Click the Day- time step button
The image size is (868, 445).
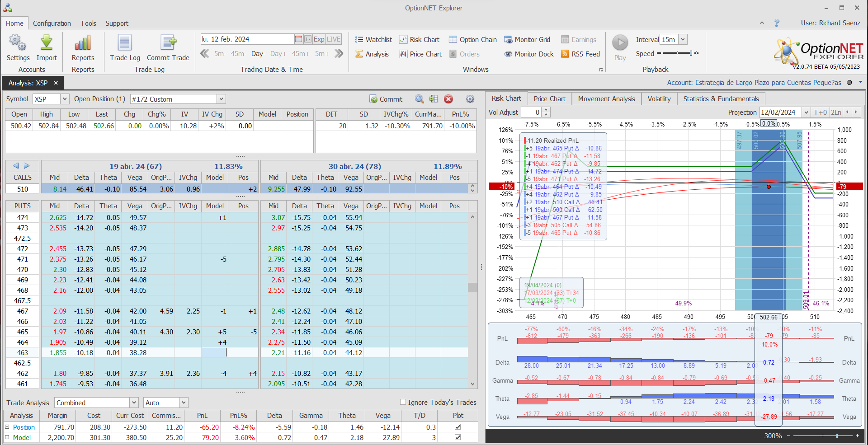(x=258, y=54)
